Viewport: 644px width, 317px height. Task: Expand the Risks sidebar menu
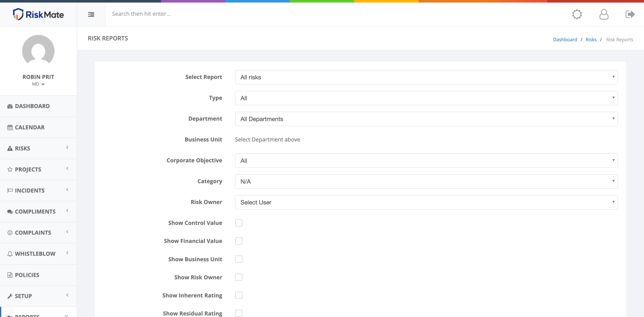pyautogui.click(x=38, y=148)
